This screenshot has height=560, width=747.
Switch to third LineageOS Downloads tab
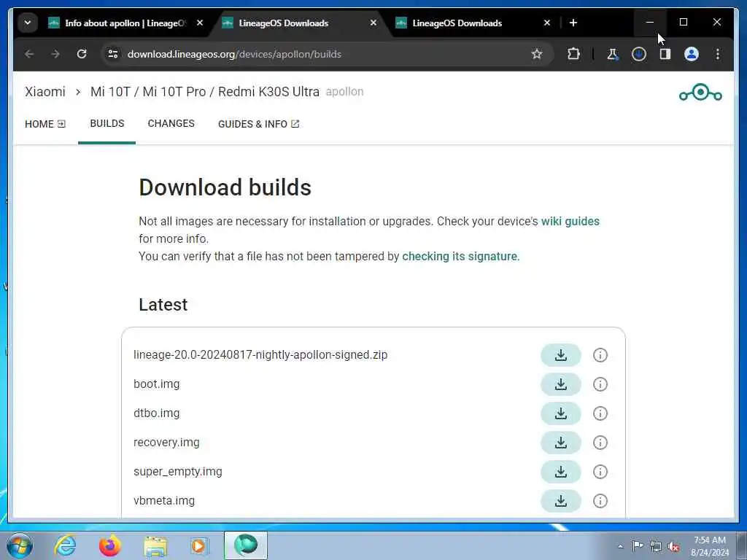457,23
